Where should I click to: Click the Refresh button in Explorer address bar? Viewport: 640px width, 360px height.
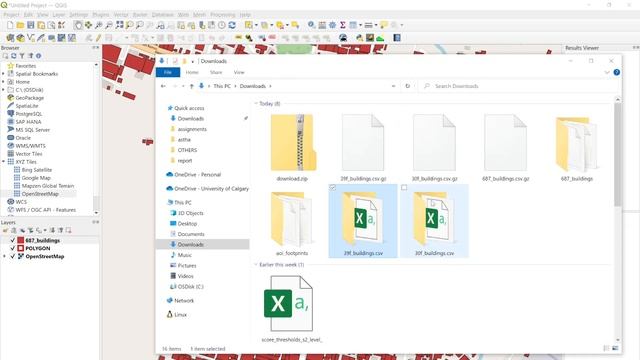click(x=407, y=86)
